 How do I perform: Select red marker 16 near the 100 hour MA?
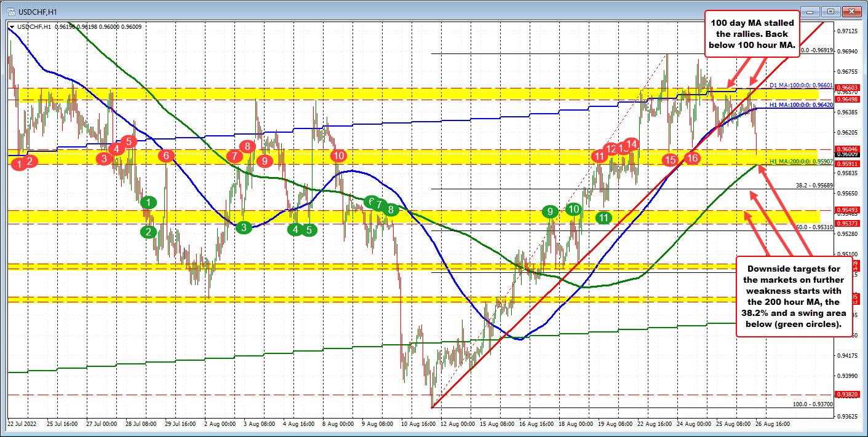691,158
